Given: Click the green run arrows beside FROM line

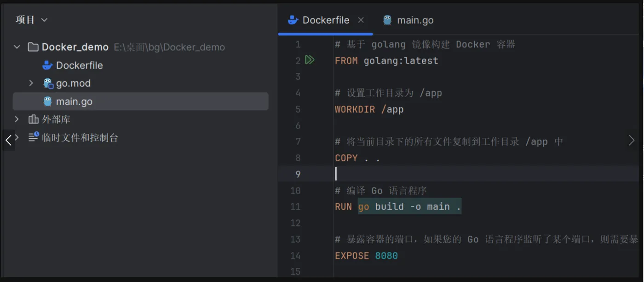Looking at the screenshot, I should (x=310, y=60).
